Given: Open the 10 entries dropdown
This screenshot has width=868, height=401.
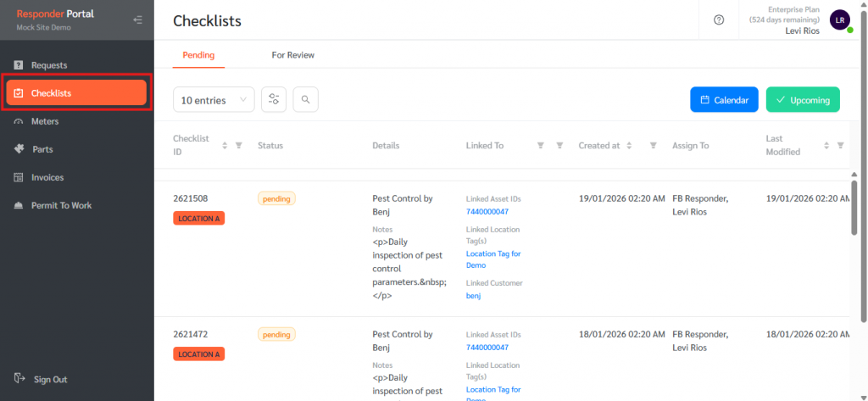Looking at the screenshot, I should pyautogui.click(x=214, y=99).
